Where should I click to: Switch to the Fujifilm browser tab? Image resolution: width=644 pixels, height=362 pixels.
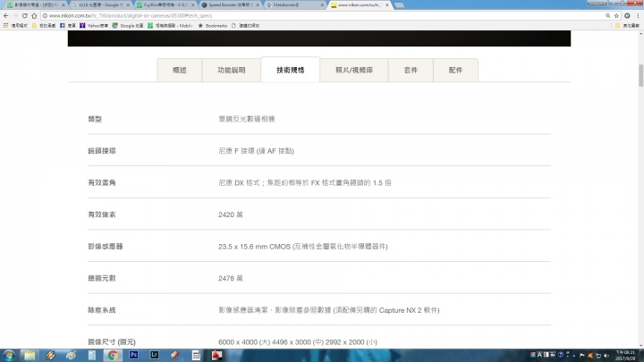(165, 5)
